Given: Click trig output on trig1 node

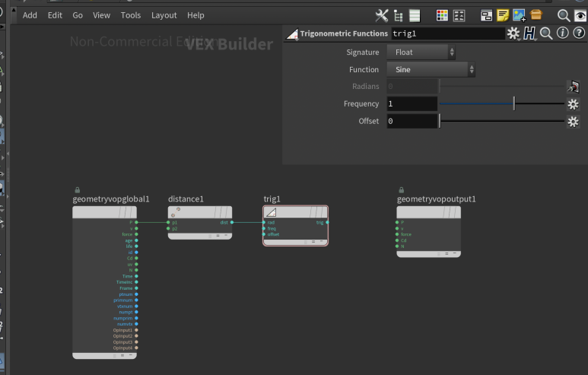Looking at the screenshot, I should [x=327, y=222].
